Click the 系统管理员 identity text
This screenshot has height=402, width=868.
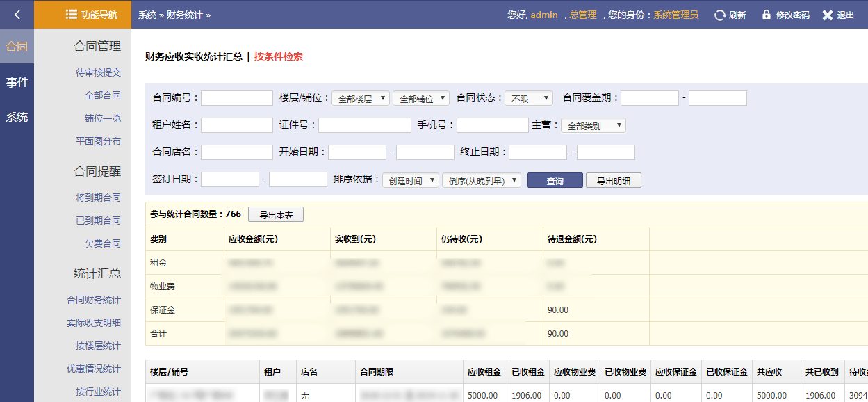(676, 15)
